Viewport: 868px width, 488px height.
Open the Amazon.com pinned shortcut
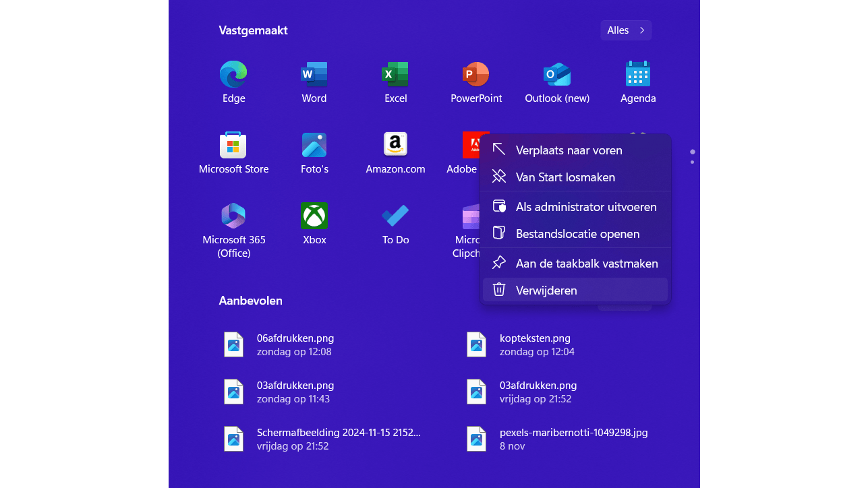tap(395, 153)
